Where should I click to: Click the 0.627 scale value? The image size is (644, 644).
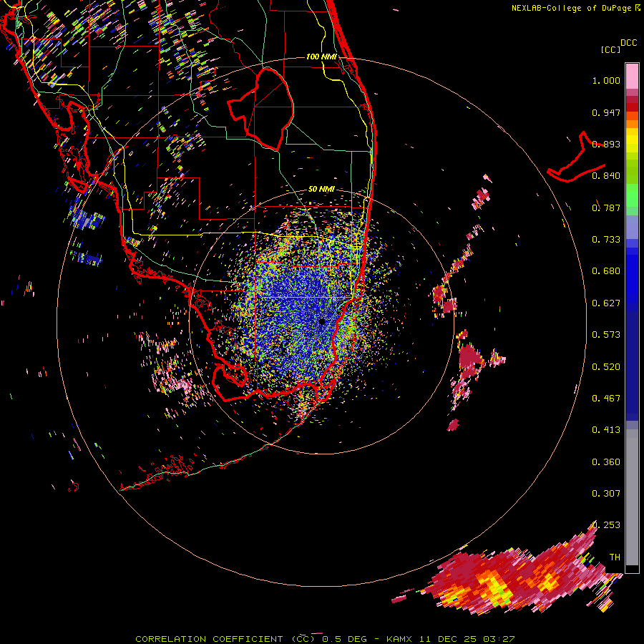(x=606, y=303)
